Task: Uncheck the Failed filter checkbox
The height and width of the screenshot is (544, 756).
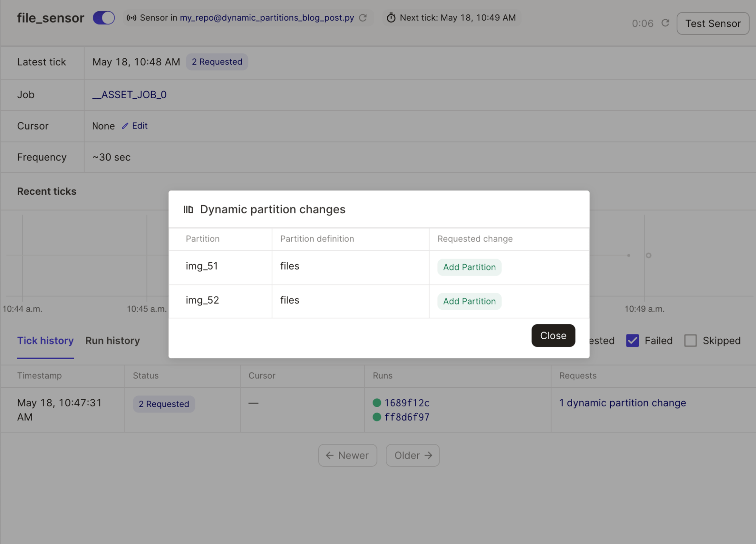Action: [632, 341]
